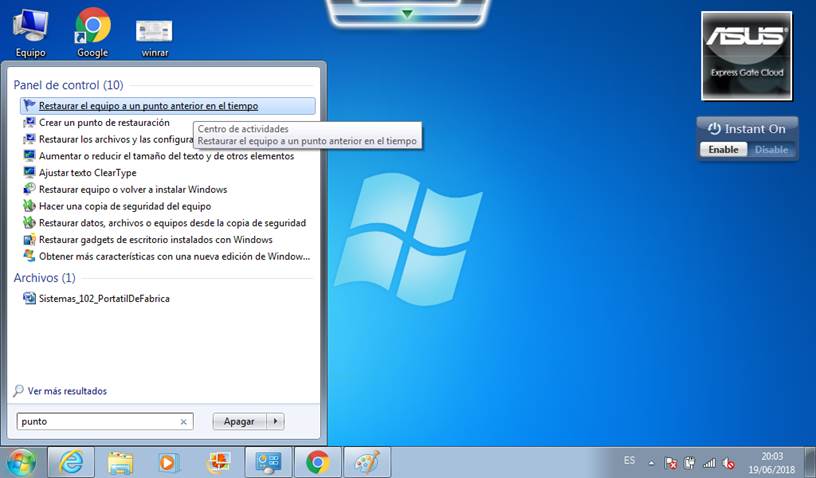
Task: Expand the top-center desktop dock arrow
Action: click(x=407, y=13)
